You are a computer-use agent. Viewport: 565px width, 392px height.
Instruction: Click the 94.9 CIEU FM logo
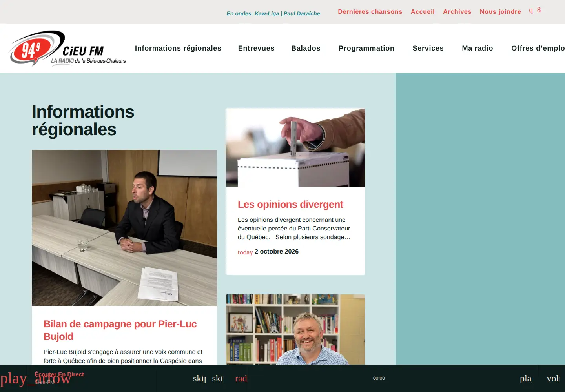[x=67, y=48]
